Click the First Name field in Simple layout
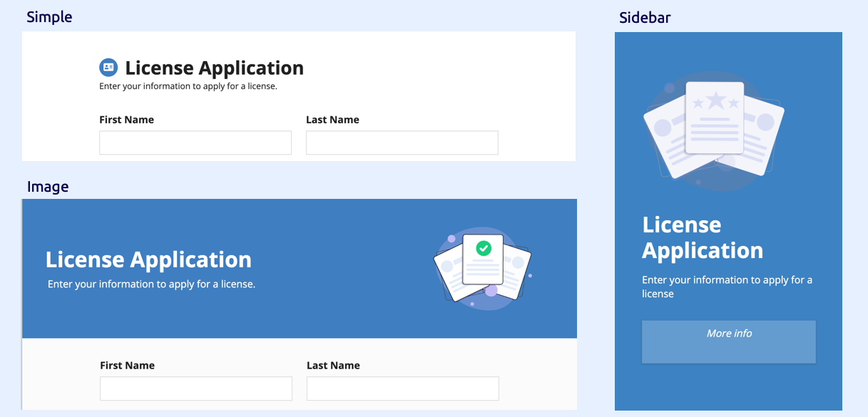 tap(195, 143)
